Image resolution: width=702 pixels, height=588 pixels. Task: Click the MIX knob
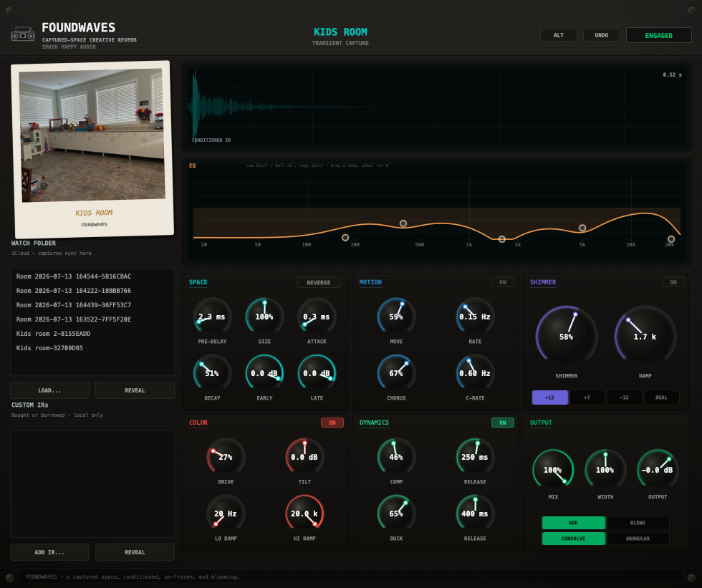pyautogui.click(x=553, y=470)
